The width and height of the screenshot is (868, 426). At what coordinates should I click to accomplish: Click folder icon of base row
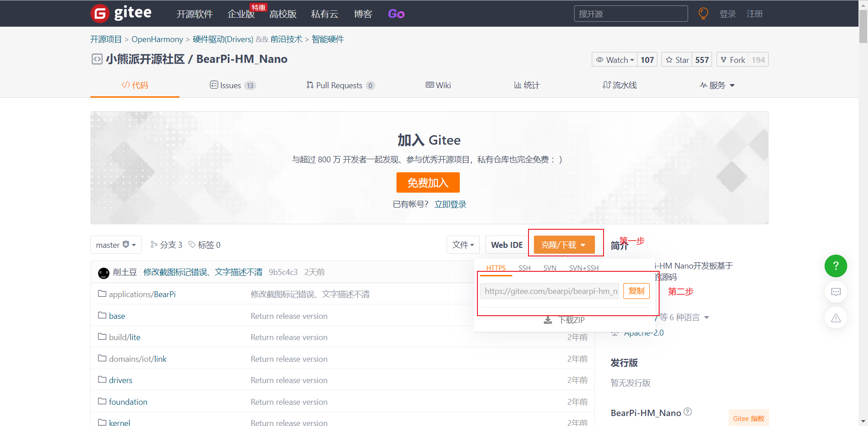102,315
